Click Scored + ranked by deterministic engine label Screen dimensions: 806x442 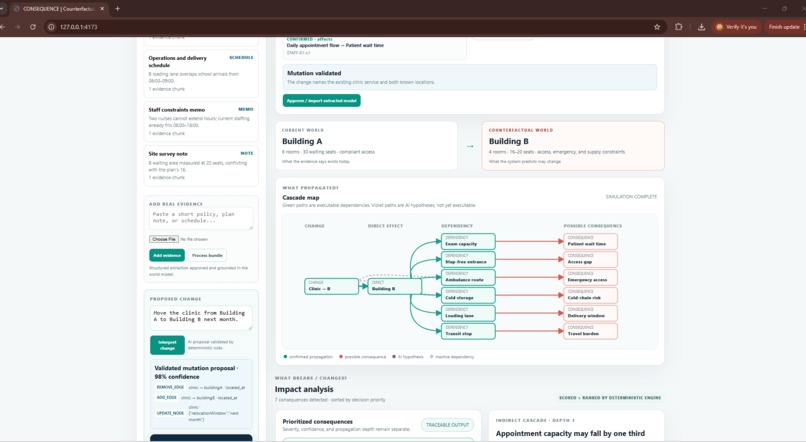point(610,398)
